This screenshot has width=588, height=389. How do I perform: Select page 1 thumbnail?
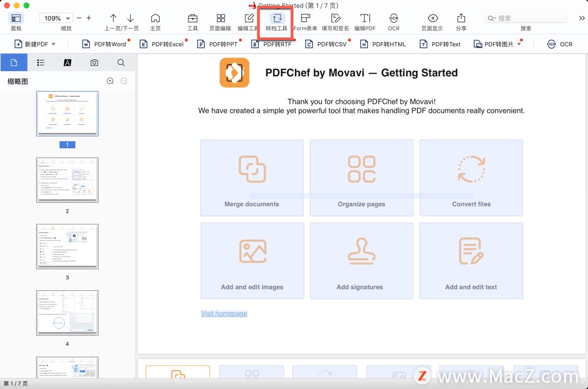pyautogui.click(x=67, y=113)
